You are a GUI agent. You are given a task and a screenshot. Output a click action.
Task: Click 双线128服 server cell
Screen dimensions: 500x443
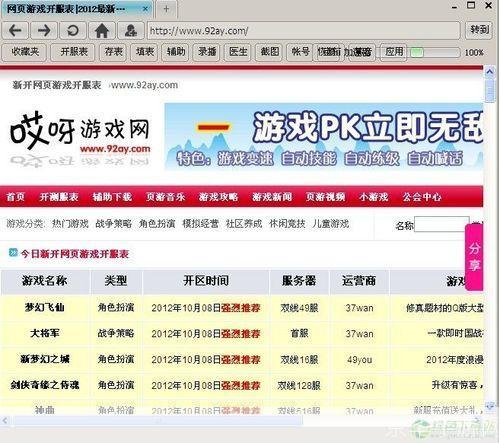point(299,386)
